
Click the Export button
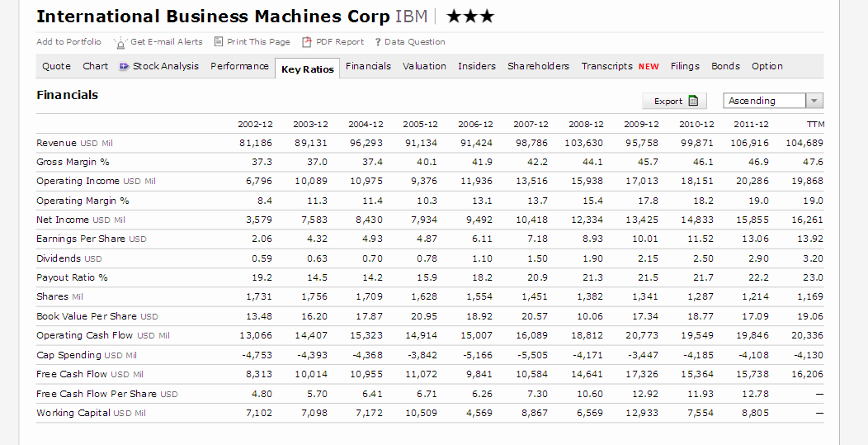click(x=674, y=101)
